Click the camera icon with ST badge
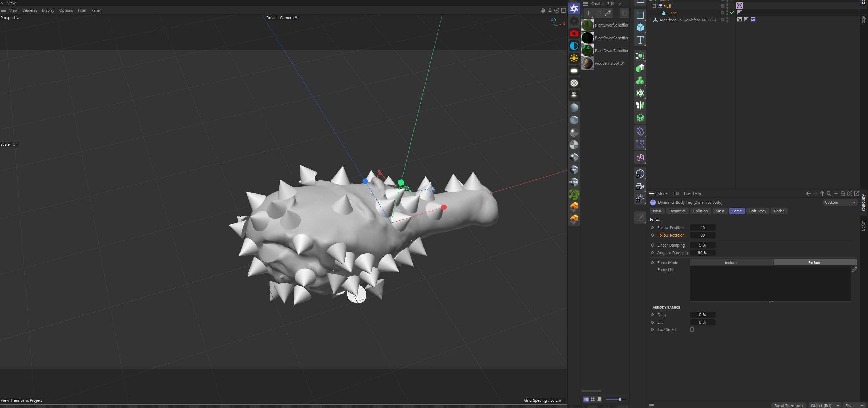 point(640,186)
